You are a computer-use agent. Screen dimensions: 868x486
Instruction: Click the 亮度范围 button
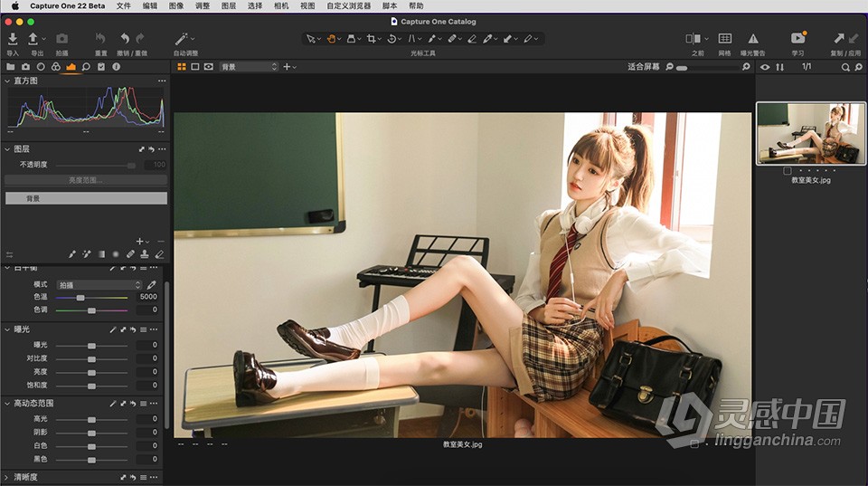[x=86, y=180]
